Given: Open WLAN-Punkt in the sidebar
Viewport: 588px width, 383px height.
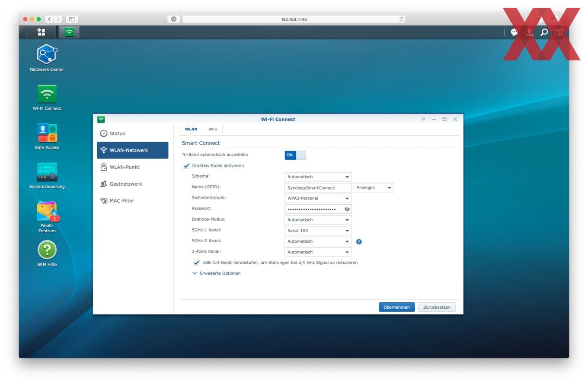Looking at the screenshot, I should coord(132,167).
